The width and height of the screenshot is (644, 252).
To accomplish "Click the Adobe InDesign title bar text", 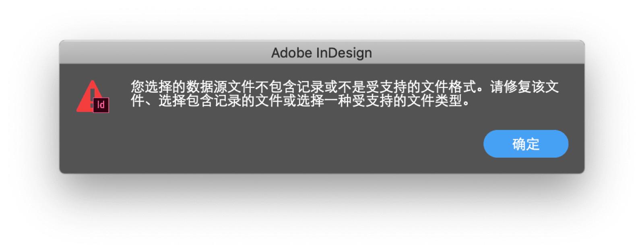I will click(322, 52).
